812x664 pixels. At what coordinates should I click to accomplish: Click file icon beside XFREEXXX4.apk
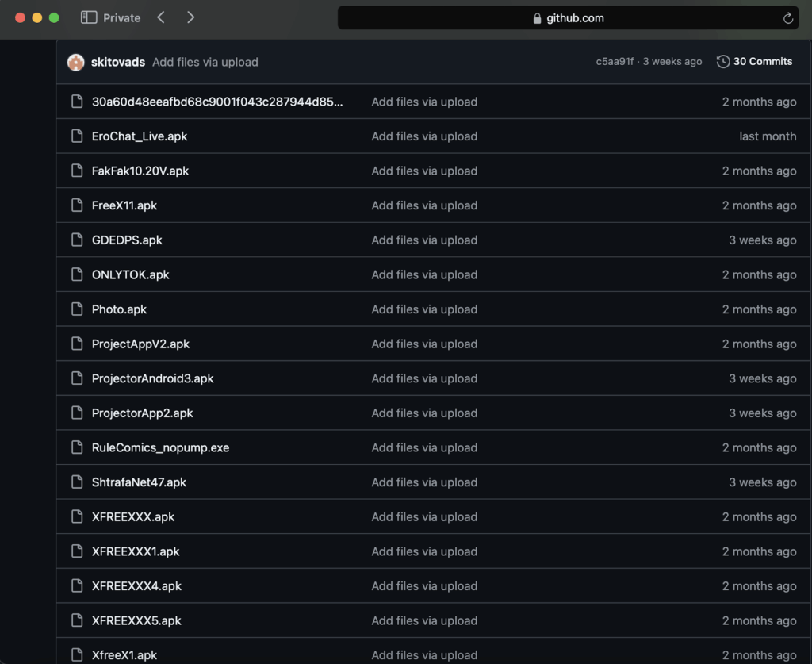[x=77, y=585]
